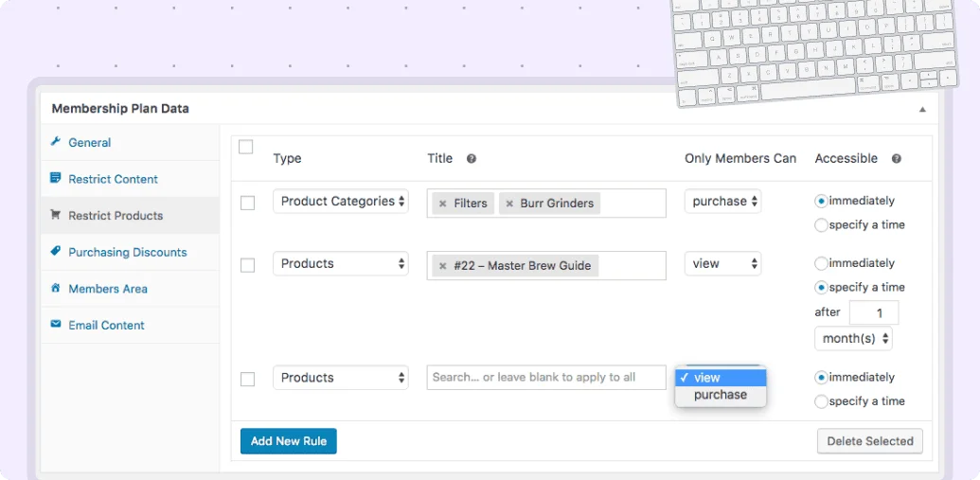Check the Master Brew Guide rule checkbox
Viewport: 980px width, 480px height.
[247, 266]
